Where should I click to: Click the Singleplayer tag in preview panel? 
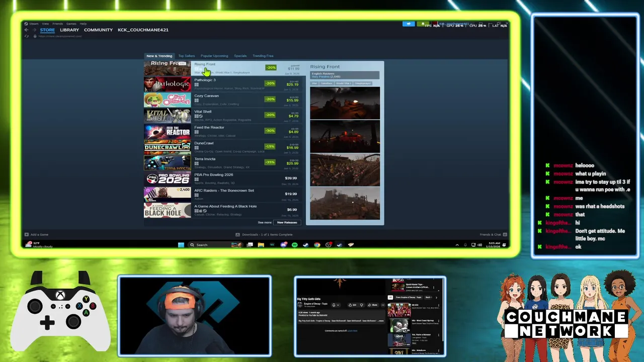[x=363, y=83]
